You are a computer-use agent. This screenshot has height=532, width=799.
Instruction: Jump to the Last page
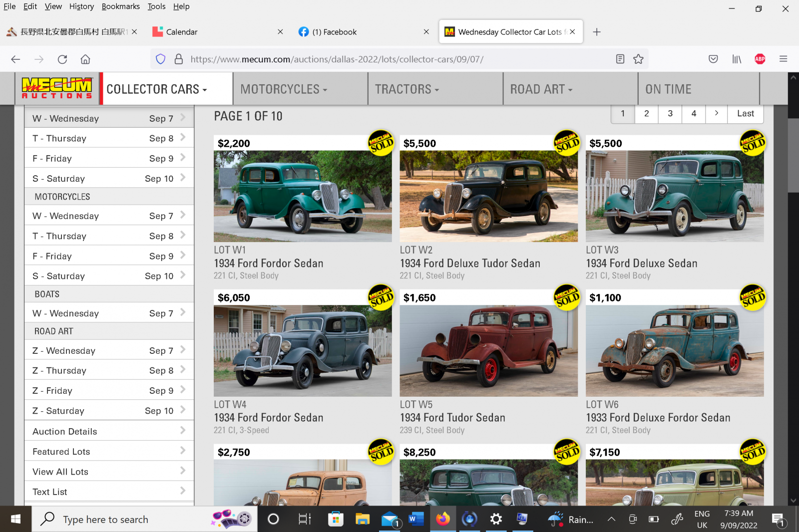(x=745, y=114)
